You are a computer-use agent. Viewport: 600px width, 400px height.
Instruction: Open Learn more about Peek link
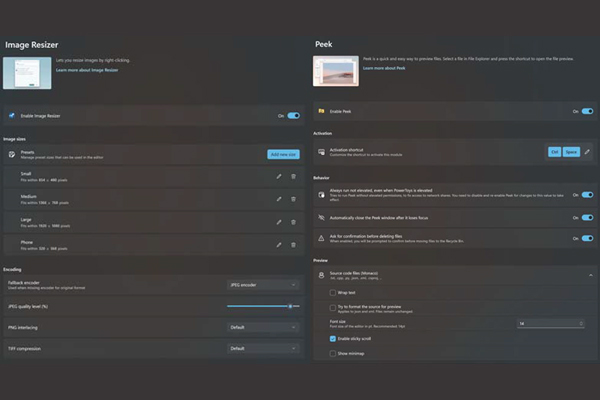pos(384,68)
